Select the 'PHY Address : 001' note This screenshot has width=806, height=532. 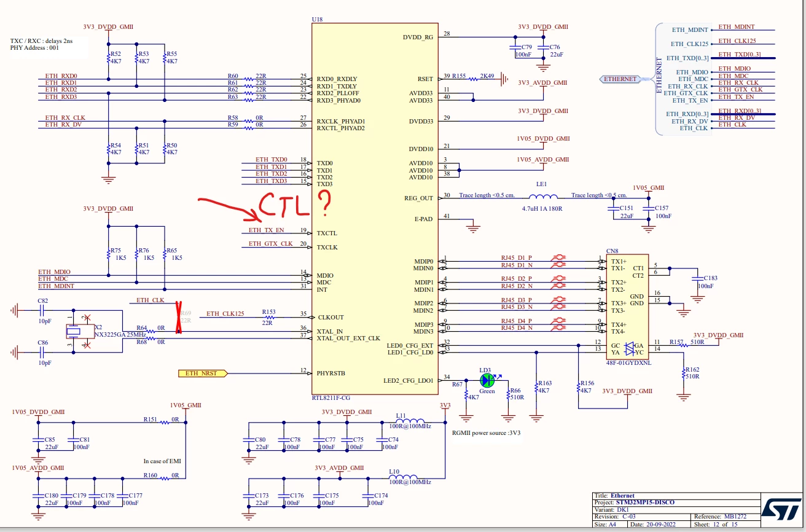click(34, 48)
